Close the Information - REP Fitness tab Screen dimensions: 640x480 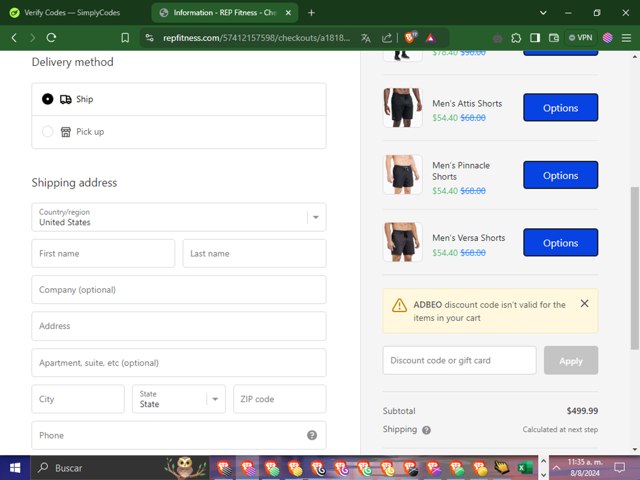[x=288, y=13]
